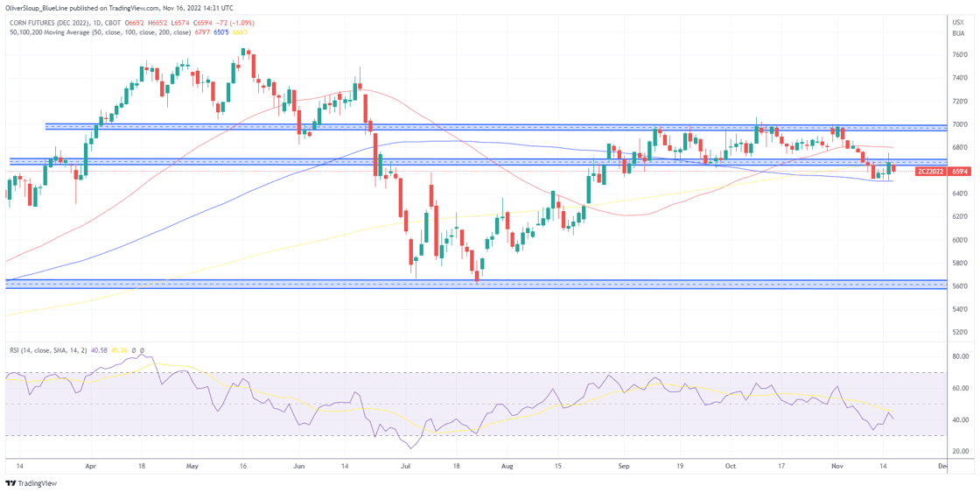Click the 700'0 price axis label

coord(961,124)
